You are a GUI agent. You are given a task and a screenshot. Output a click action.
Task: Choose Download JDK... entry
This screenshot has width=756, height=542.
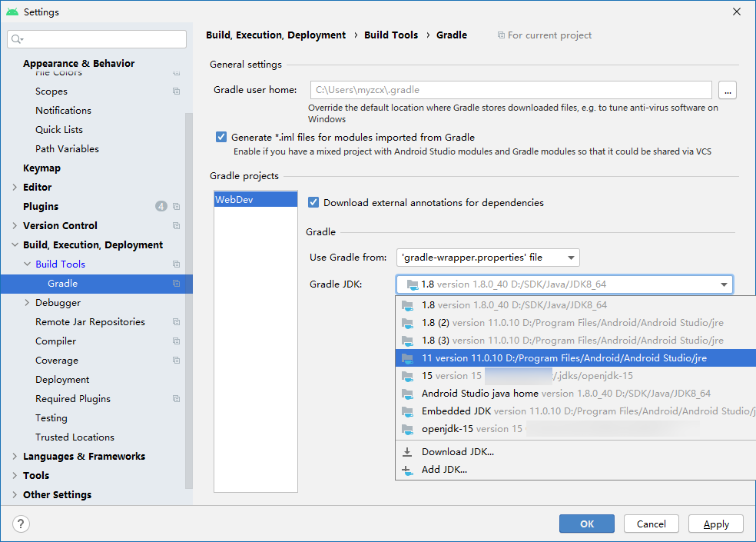[575, 452]
